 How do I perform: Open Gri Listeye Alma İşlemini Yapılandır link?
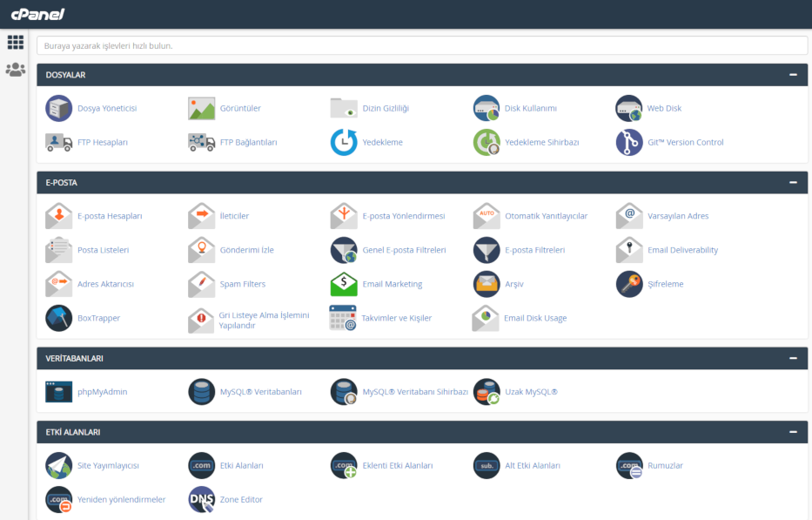[264, 320]
